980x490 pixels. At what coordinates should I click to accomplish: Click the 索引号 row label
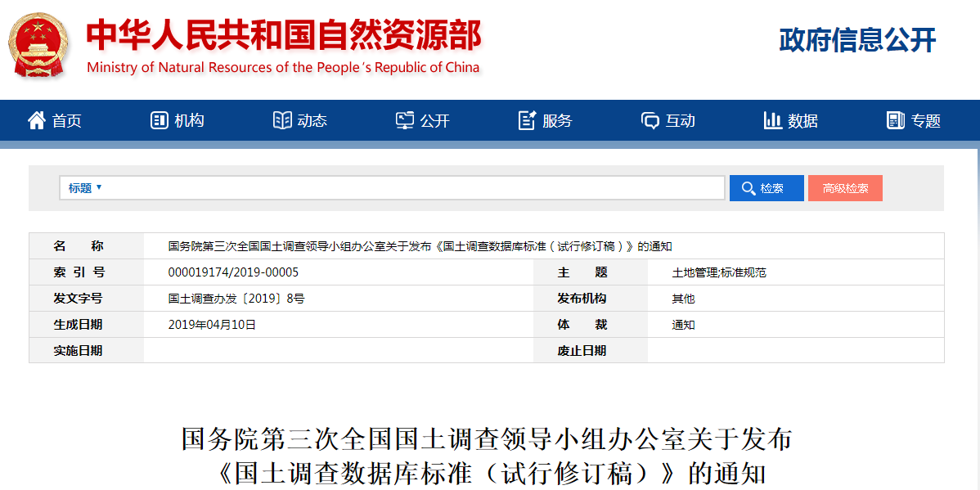[79, 272]
